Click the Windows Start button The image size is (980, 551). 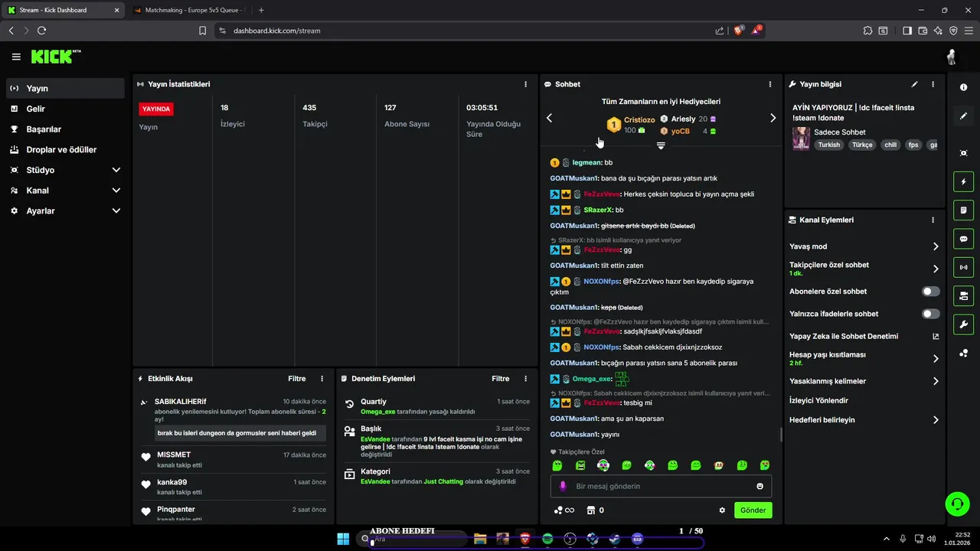click(x=343, y=539)
